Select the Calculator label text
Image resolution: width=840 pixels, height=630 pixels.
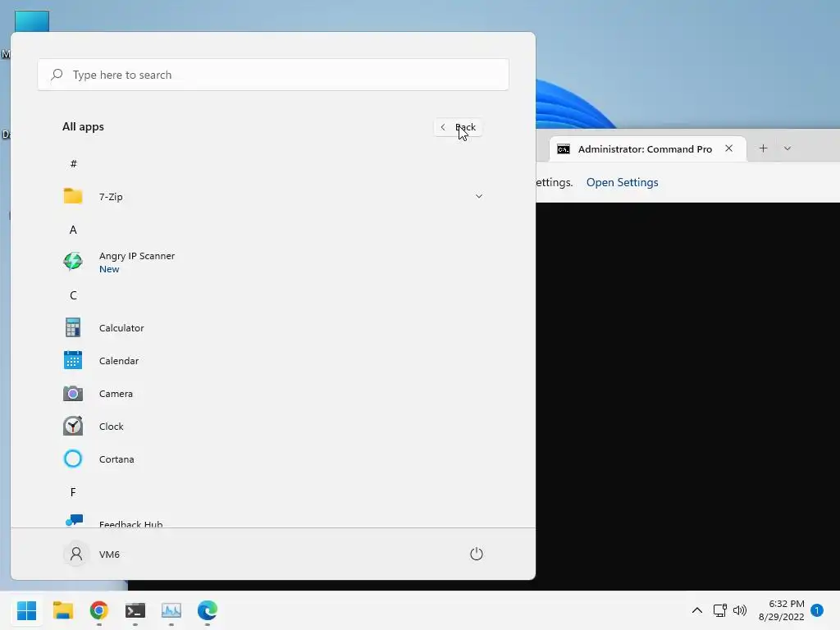click(x=121, y=328)
